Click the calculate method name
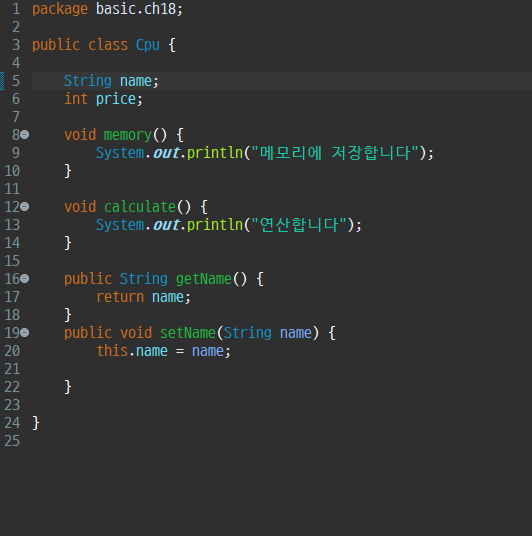The width and height of the screenshot is (532, 536). tap(140, 207)
